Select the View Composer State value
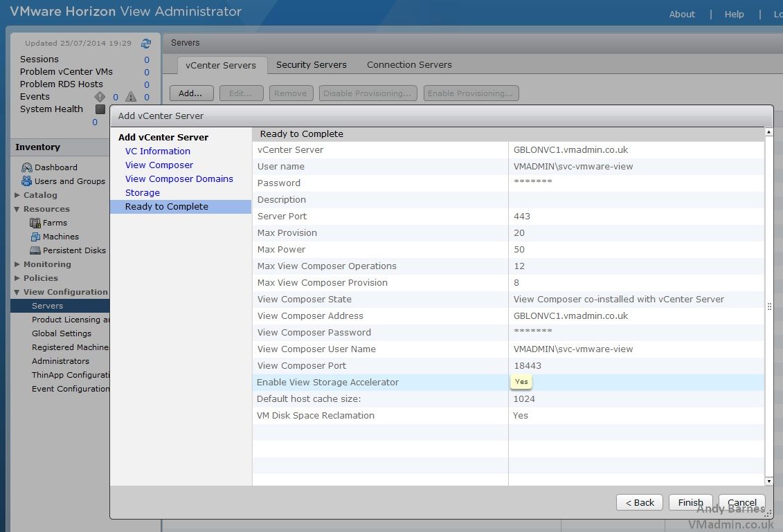 (x=619, y=300)
